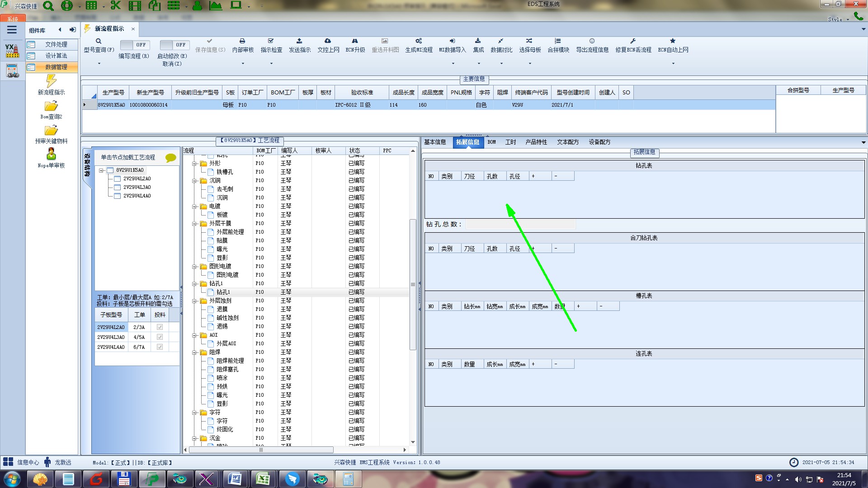The height and width of the screenshot is (488, 868).
Task: Click the 型号查询 search icon
Action: [x=99, y=41]
